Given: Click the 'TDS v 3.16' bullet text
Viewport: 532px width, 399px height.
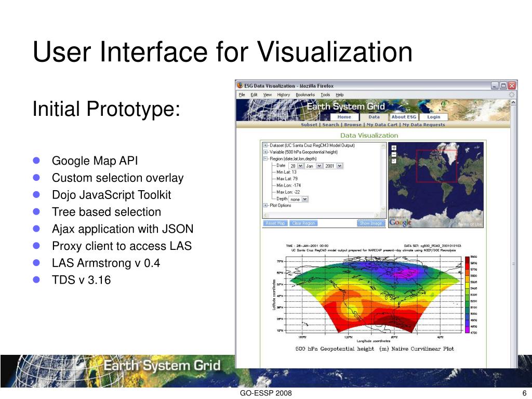Looking at the screenshot, I should coord(82,280).
